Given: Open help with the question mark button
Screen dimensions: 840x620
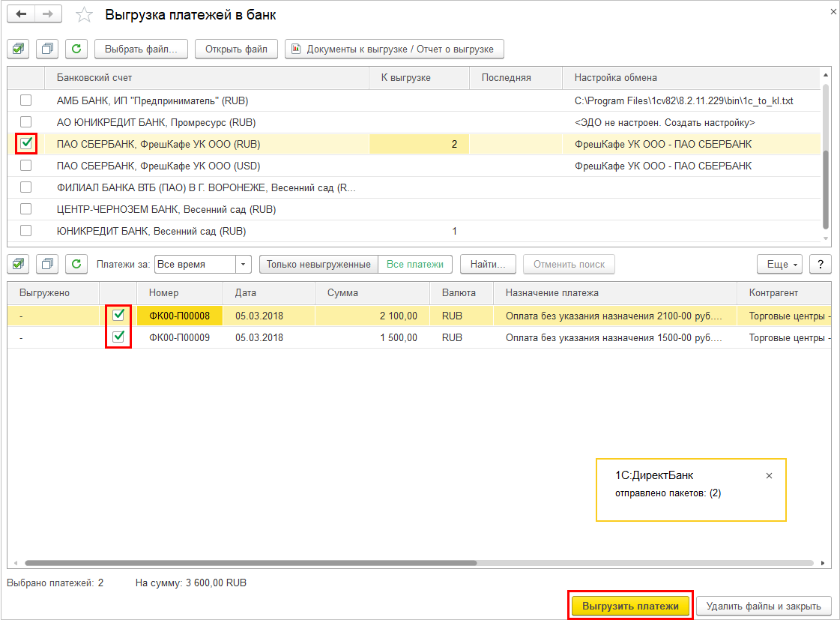Looking at the screenshot, I should click(x=821, y=264).
